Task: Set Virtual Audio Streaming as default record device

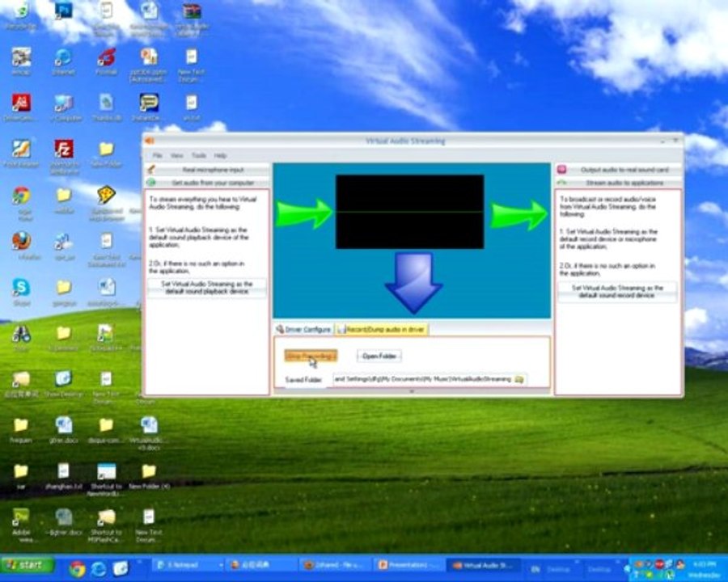Action: (x=617, y=292)
